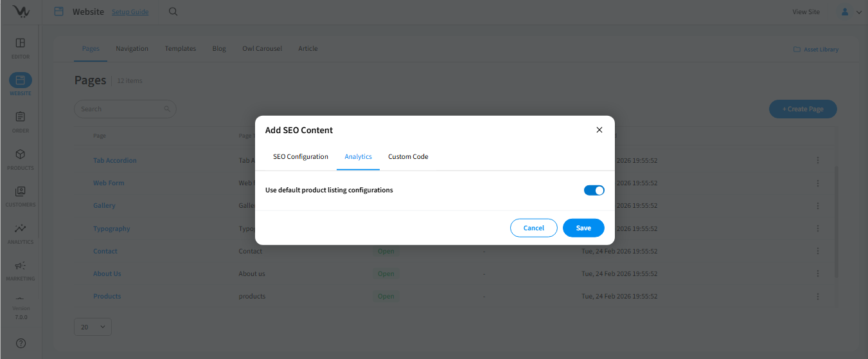Screen dimensions: 868x359
Task: Close the Add SEO Content dialog
Action: 599,130
